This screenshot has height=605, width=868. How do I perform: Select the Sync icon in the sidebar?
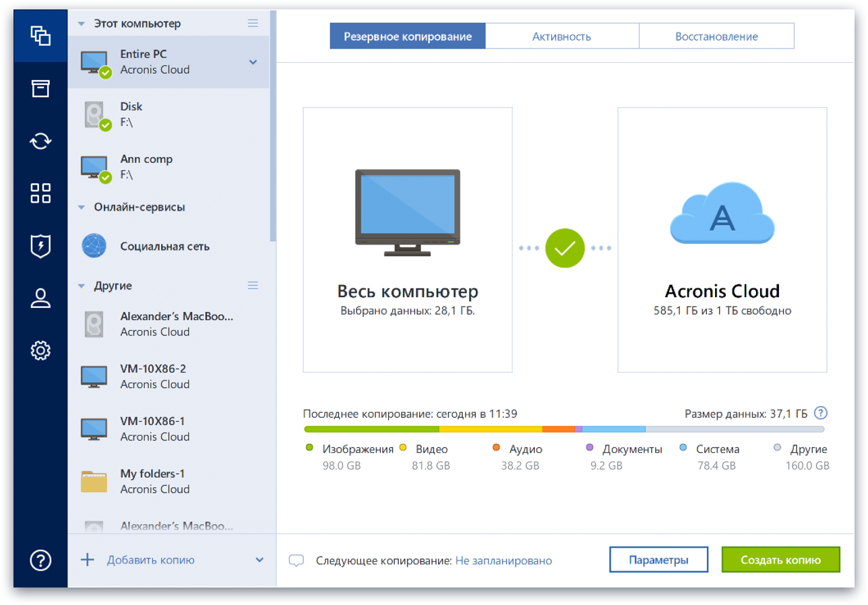pos(40,141)
